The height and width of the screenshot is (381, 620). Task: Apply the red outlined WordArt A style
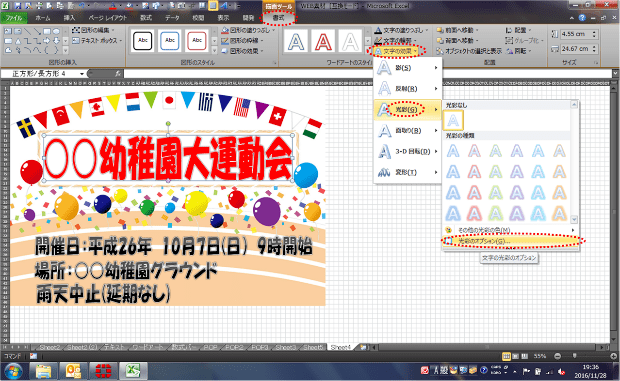point(323,41)
